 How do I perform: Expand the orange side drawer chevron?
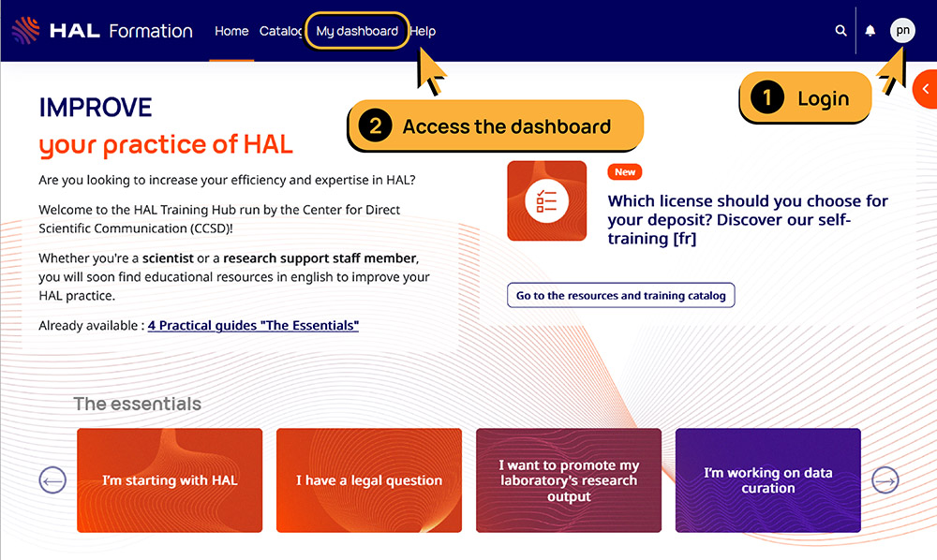coord(925,89)
